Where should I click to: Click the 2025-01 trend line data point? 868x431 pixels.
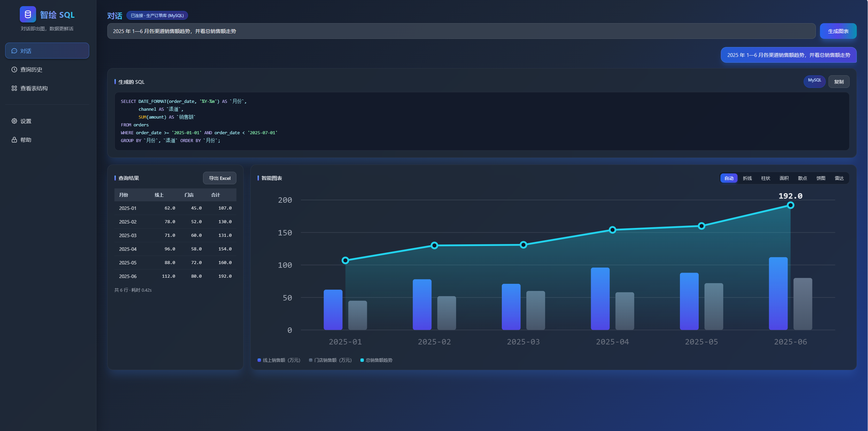(x=345, y=260)
